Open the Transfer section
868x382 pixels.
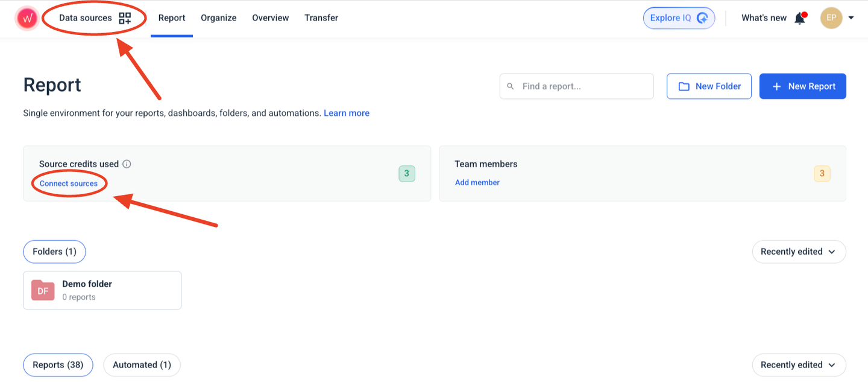[321, 18]
